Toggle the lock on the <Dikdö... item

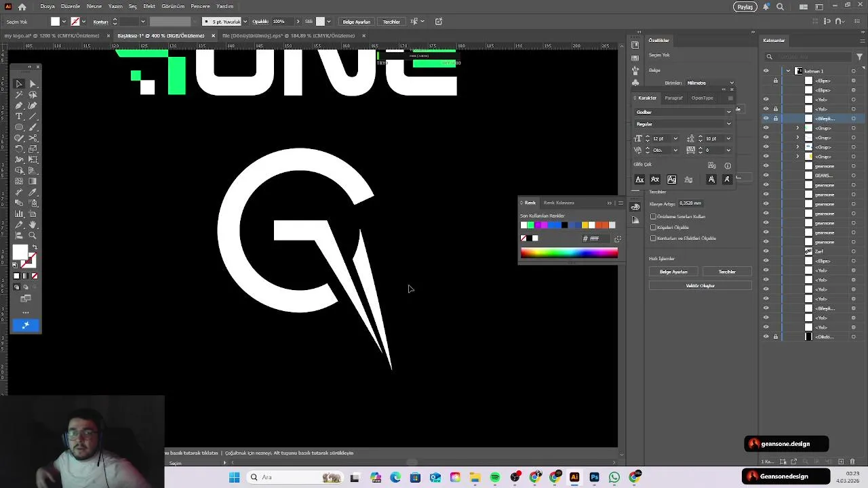click(x=776, y=337)
